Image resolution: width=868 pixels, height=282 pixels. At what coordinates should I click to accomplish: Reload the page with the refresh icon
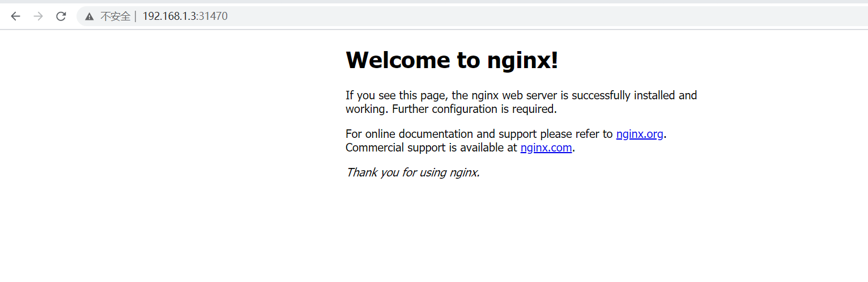click(61, 16)
